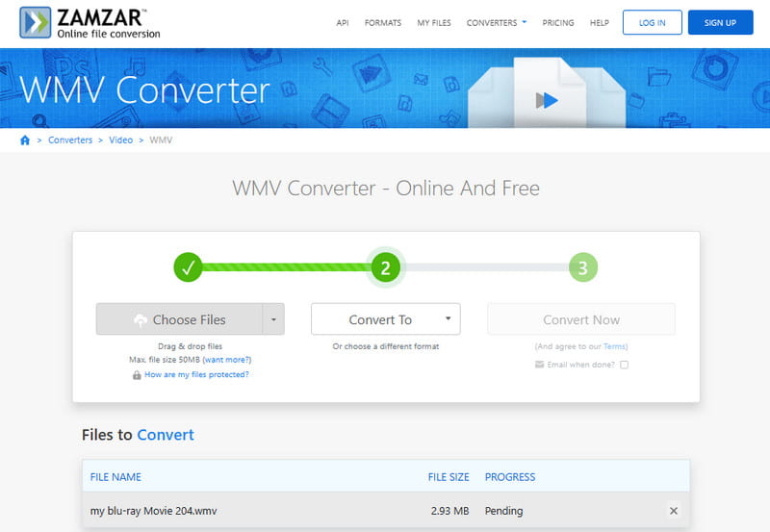The height and width of the screenshot is (532, 770).
Task: Remove my blu-ray Movie 204.wmv file
Action: click(x=673, y=511)
